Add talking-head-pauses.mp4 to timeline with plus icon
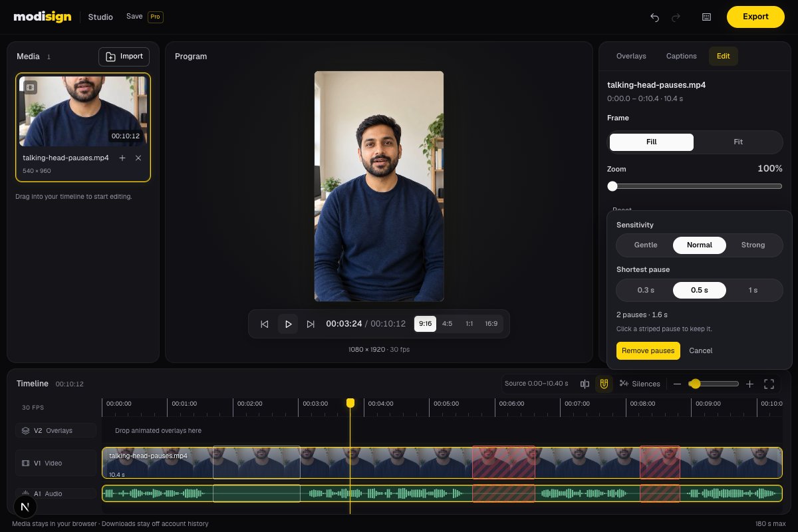The image size is (798, 532). click(x=122, y=158)
